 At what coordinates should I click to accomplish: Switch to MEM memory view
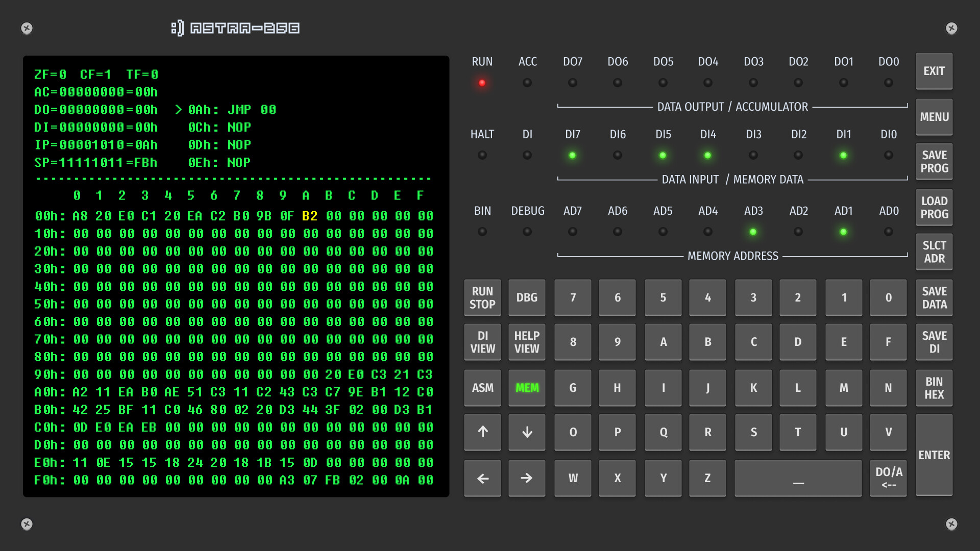coord(527,388)
